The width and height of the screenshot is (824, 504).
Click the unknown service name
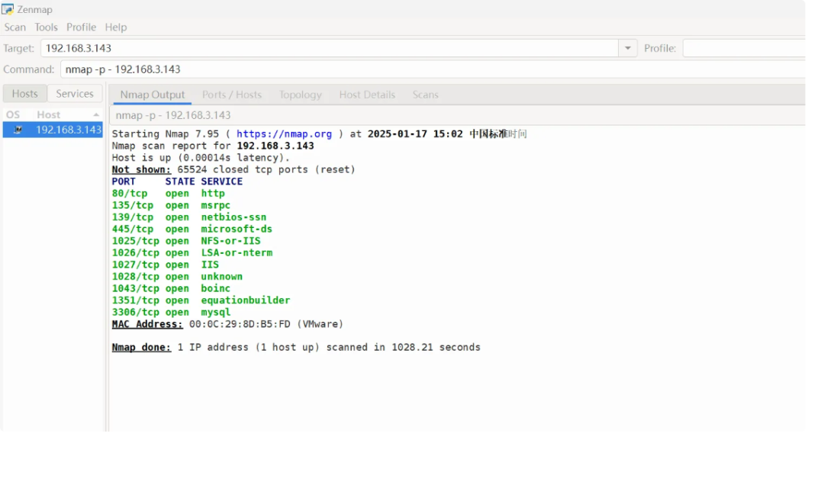pos(222,277)
